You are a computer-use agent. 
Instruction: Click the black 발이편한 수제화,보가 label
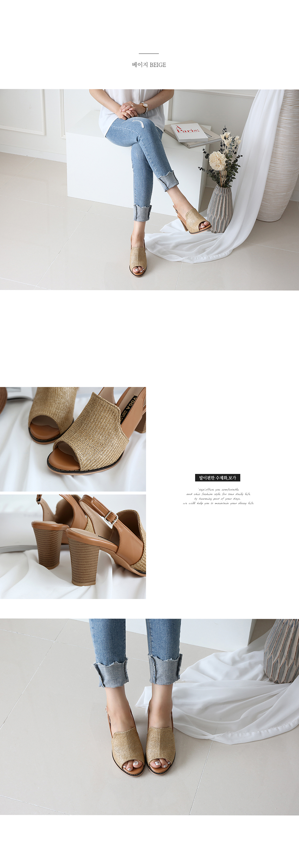[218, 478]
